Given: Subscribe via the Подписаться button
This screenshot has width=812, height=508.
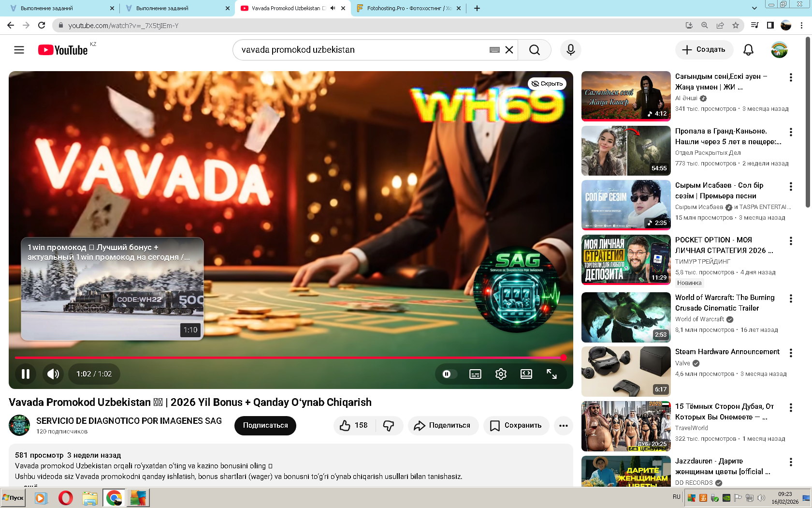Looking at the screenshot, I should 265,425.
